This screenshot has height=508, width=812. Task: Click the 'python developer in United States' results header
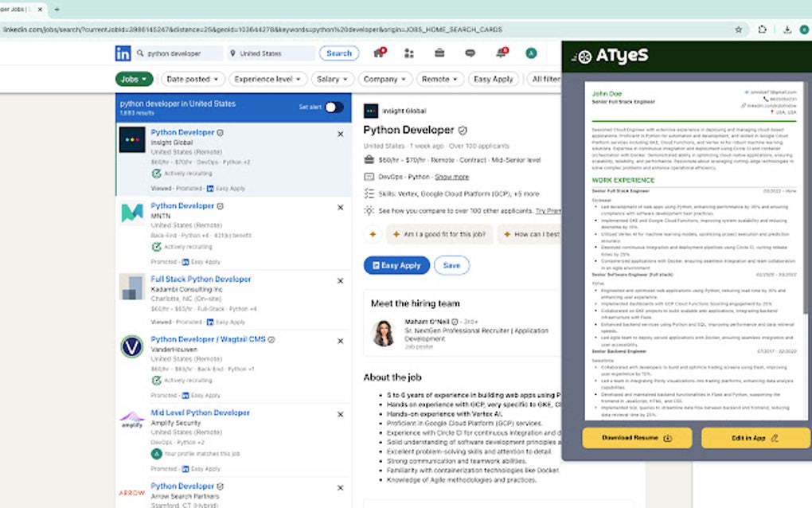click(x=178, y=104)
